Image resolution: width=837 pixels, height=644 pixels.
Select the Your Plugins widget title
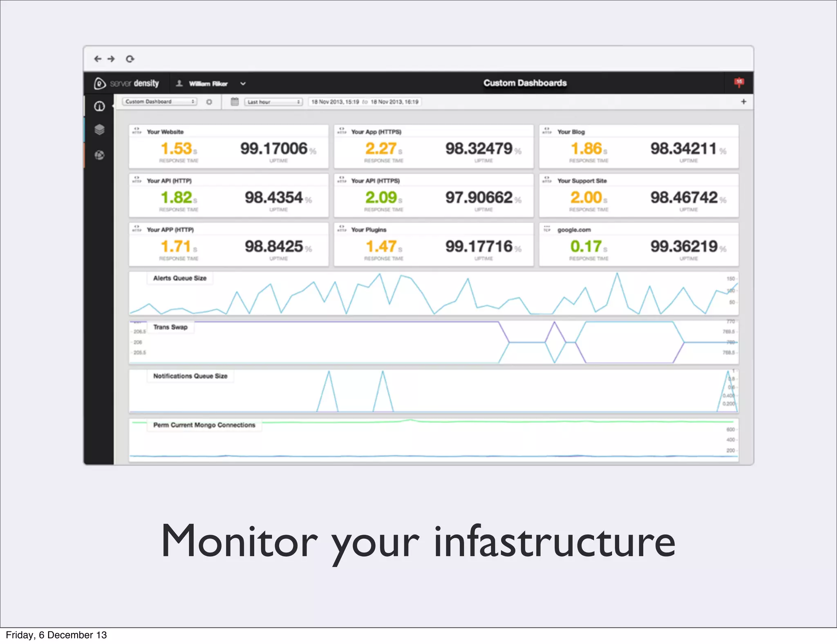point(369,230)
